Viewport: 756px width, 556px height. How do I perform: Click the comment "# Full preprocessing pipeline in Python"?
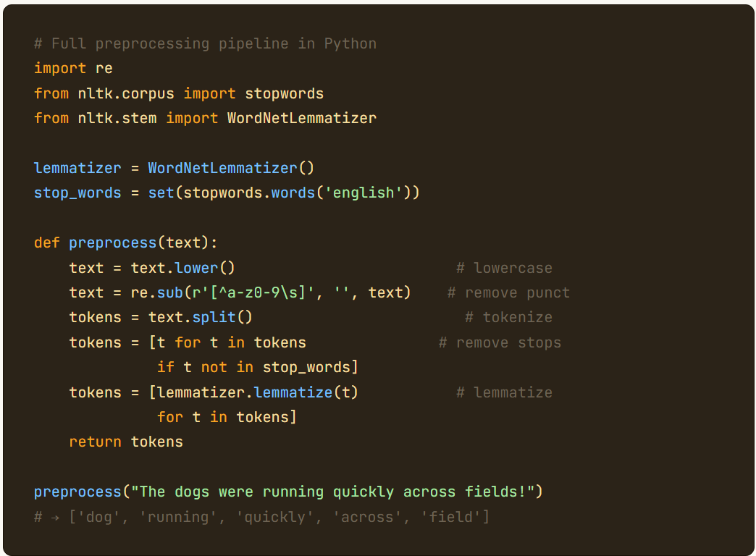[205, 44]
